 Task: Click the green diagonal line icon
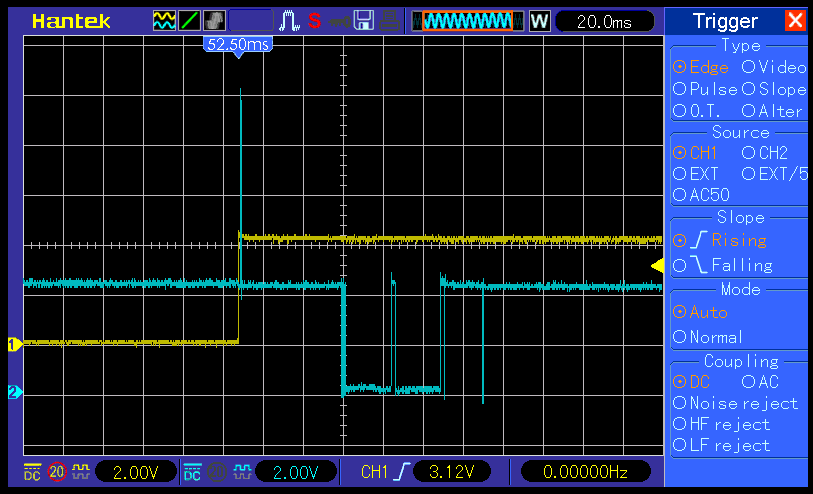click(x=190, y=20)
